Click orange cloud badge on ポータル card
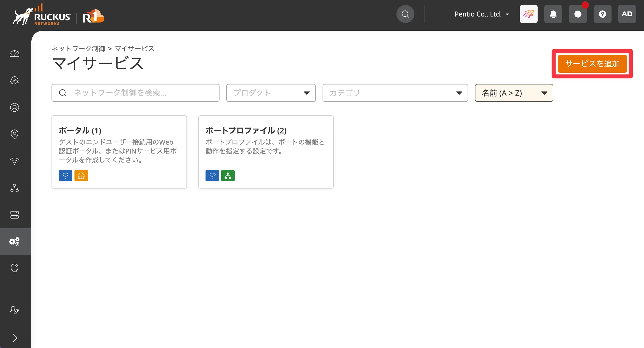This screenshot has height=348, width=644. tap(81, 176)
